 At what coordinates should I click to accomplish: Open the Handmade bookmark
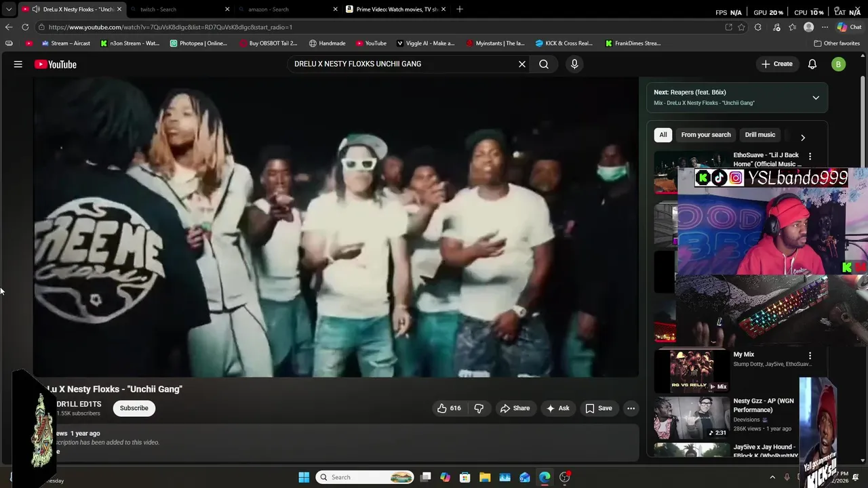click(x=328, y=43)
